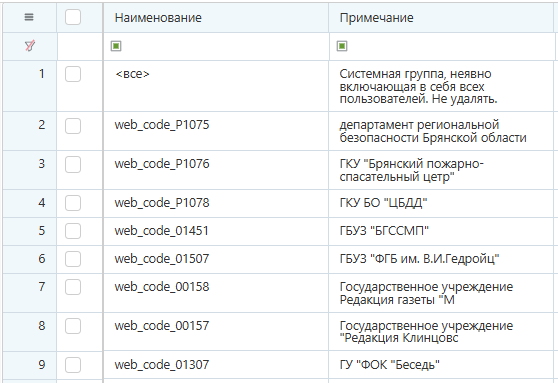558x383 pixels.
Task: Clear filters with the crossed funnel icon
Action: coord(30,46)
